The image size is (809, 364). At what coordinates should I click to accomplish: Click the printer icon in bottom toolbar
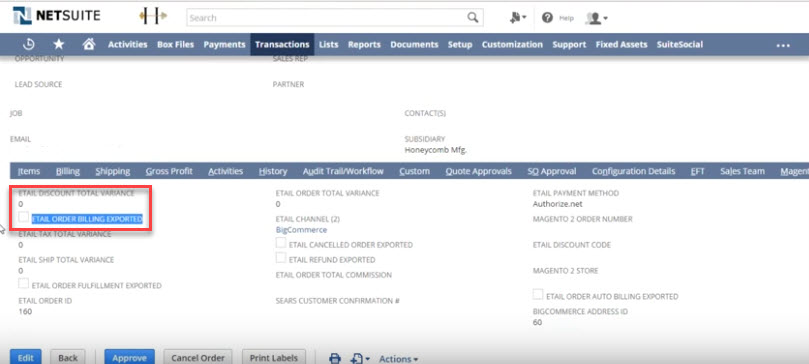(335, 358)
